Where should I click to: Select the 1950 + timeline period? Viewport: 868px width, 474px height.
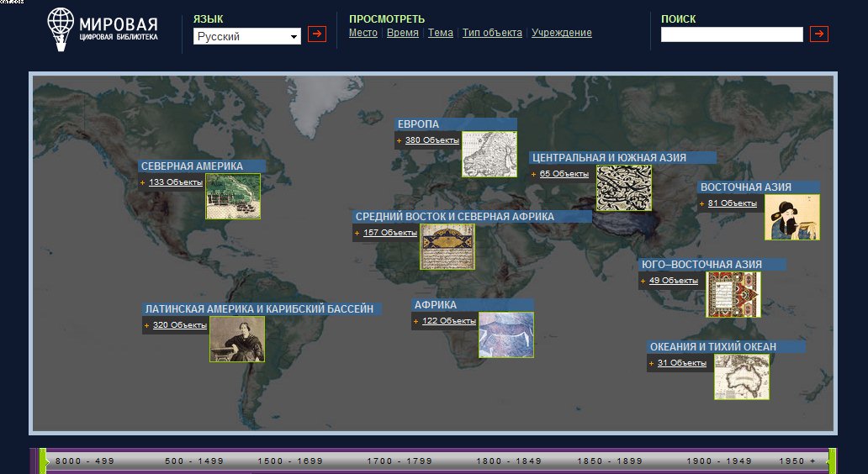point(797,461)
